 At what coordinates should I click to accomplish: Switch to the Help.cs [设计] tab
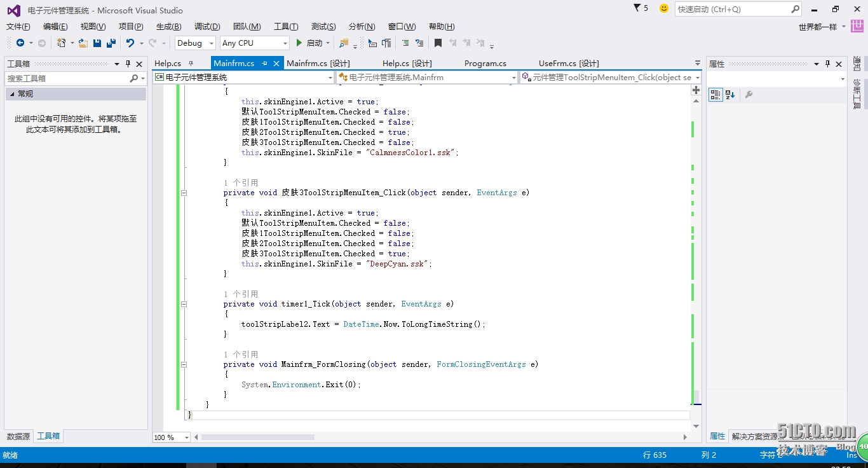[407, 64]
